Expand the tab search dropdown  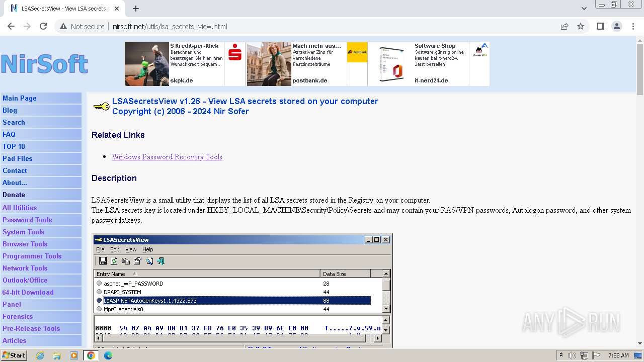tap(584, 9)
